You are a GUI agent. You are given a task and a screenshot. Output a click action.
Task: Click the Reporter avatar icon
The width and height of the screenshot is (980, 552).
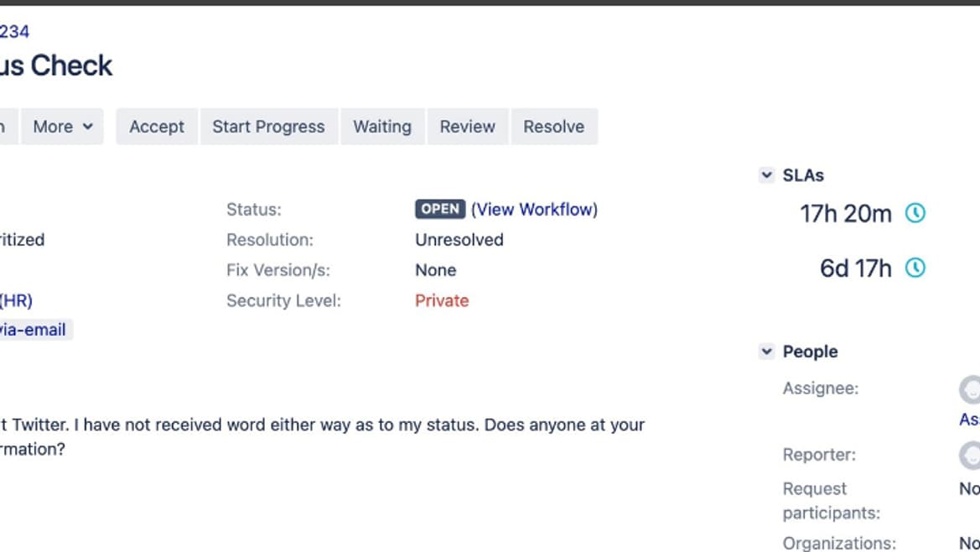971,455
